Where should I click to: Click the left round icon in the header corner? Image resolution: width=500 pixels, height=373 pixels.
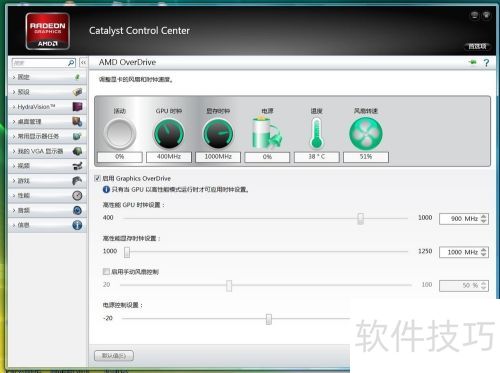pos(474,15)
